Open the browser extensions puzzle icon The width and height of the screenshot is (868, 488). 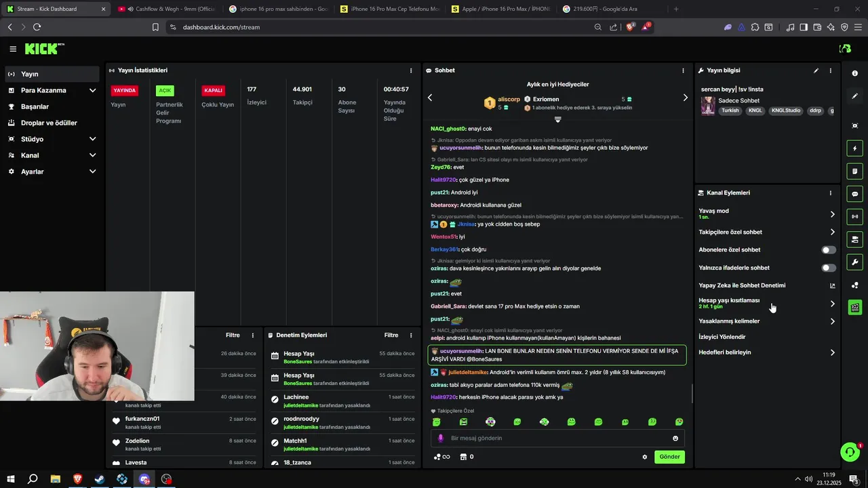point(755,27)
